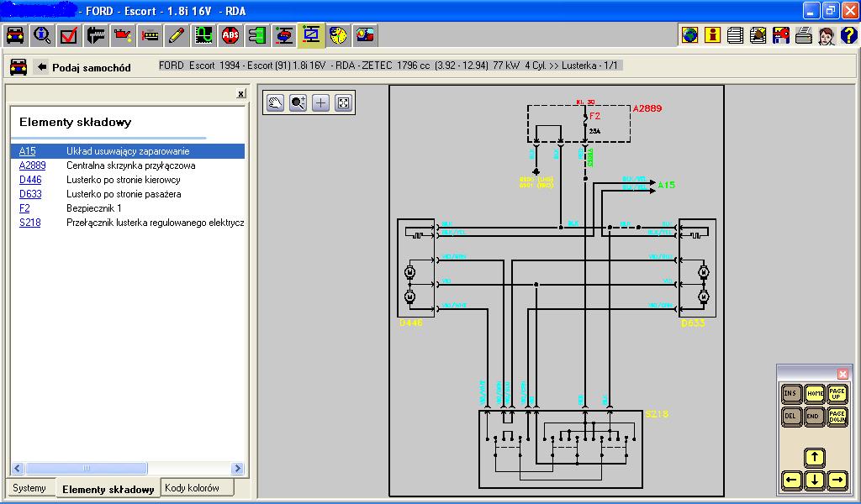Select D446 Lusterko po stronie kierowcy
The width and height of the screenshot is (861, 504).
(x=30, y=180)
